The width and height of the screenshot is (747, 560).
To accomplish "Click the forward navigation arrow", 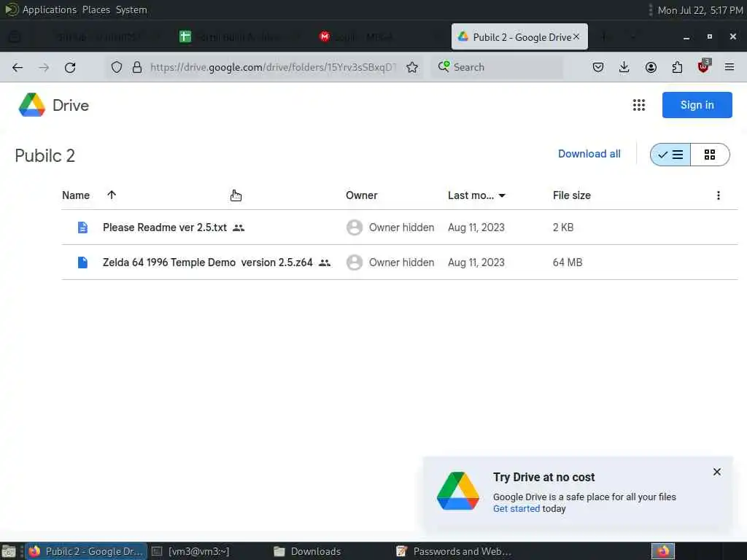I will tap(44, 67).
